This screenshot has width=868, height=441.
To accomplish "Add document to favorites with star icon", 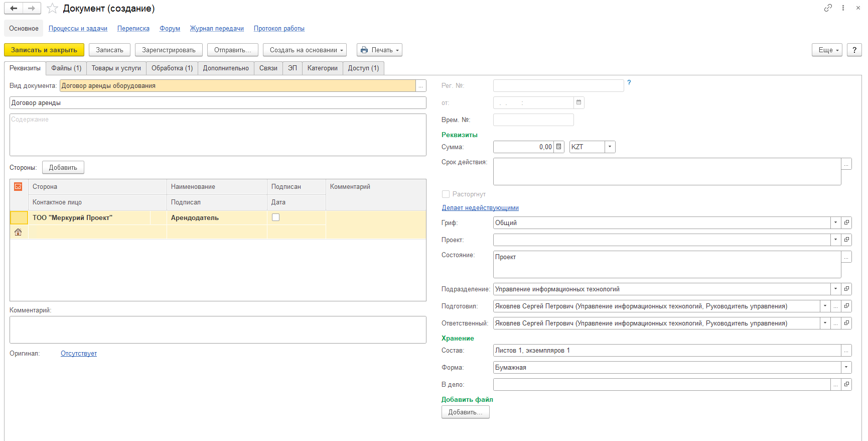I will click(52, 9).
